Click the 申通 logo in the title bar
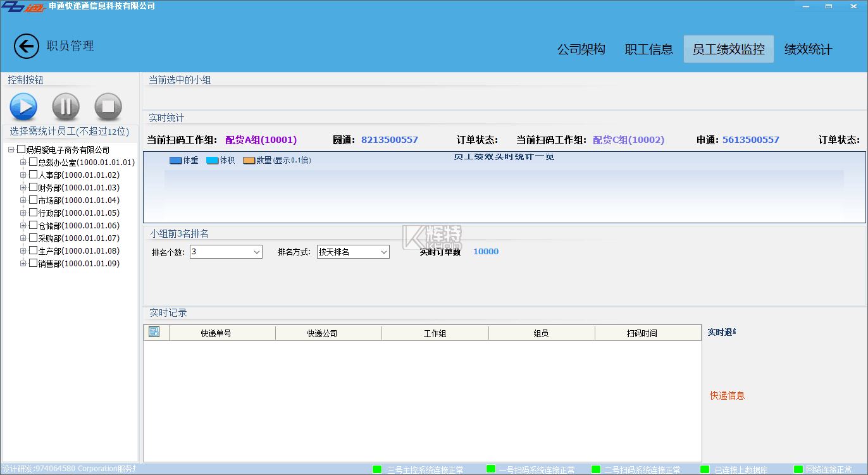 [x=23, y=6]
